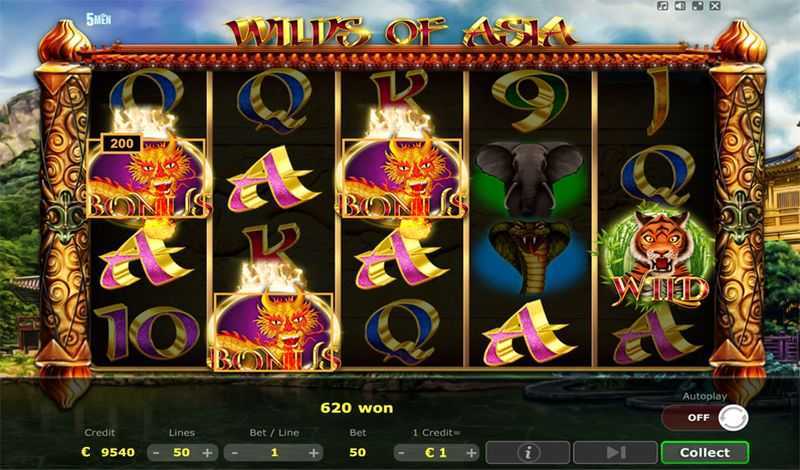Raise the credit value above €1

(x=471, y=453)
